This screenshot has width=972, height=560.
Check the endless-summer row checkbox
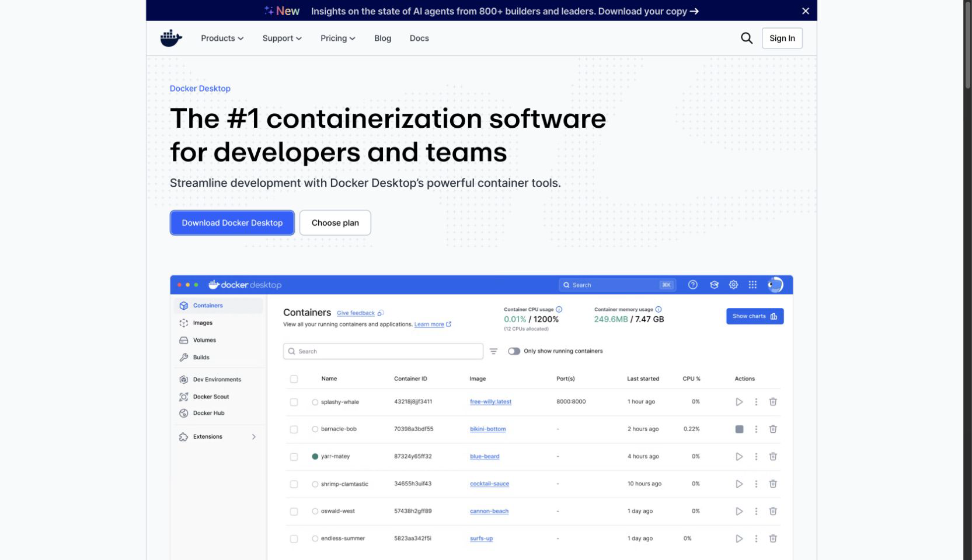(294, 539)
